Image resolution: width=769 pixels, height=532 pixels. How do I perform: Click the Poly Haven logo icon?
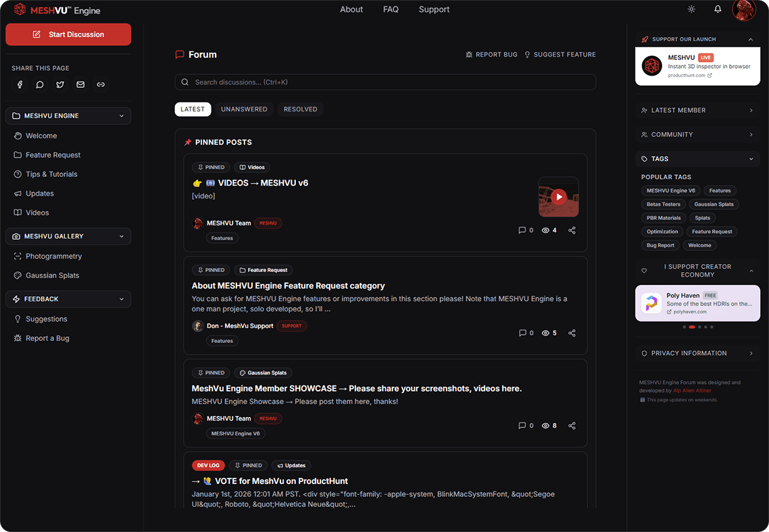(x=651, y=303)
